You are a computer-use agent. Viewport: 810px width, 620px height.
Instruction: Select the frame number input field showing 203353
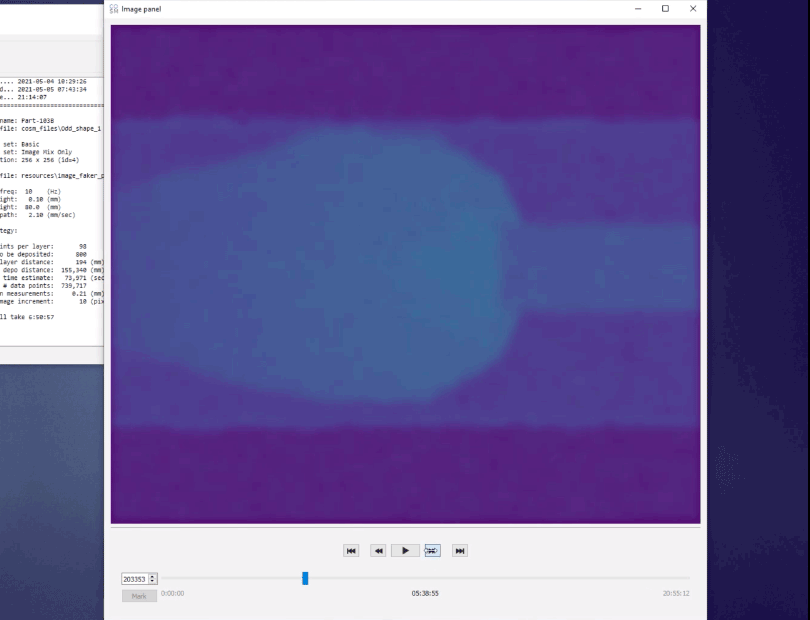point(132,578)
